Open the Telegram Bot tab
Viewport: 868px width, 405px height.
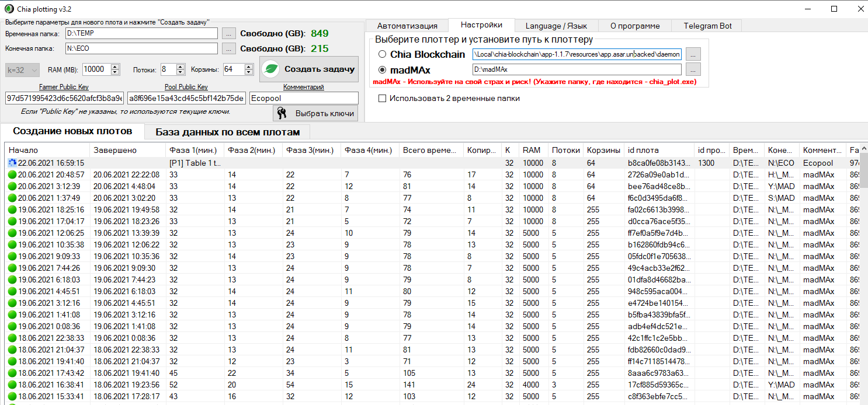706,26
